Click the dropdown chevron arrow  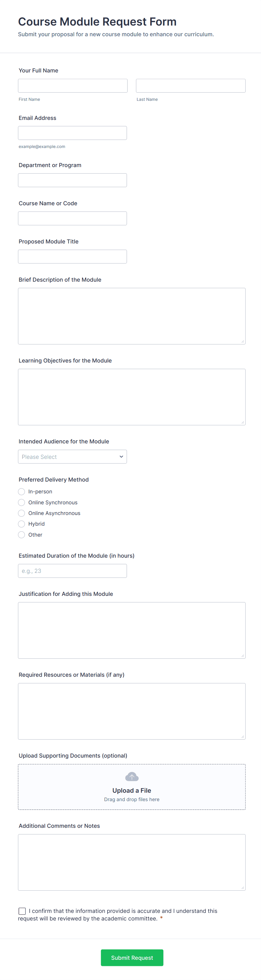(121, 457)
